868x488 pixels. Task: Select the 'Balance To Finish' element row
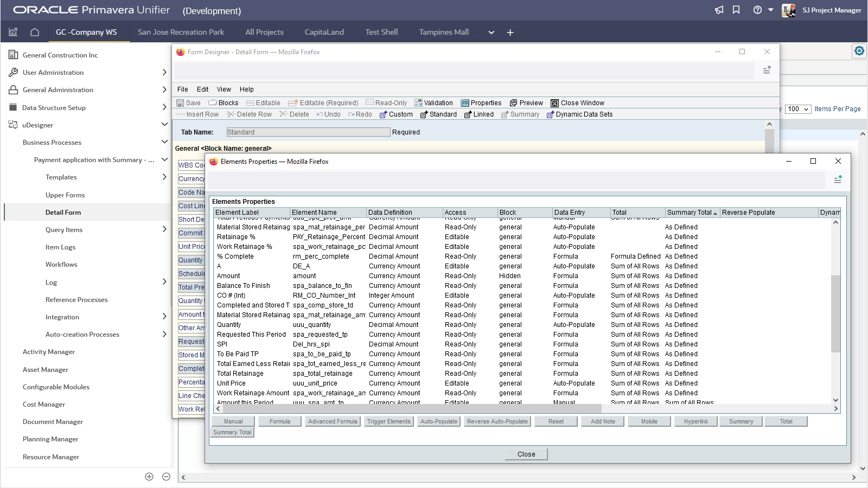click(522, 286)
